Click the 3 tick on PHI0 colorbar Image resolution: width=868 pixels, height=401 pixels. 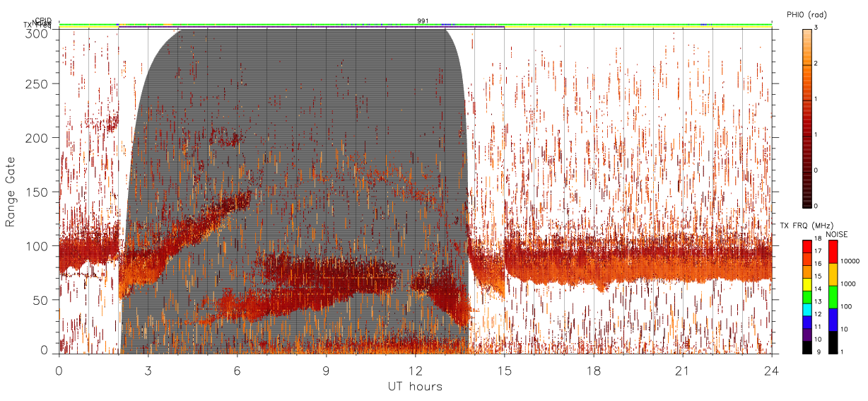(x=816, y=28)
